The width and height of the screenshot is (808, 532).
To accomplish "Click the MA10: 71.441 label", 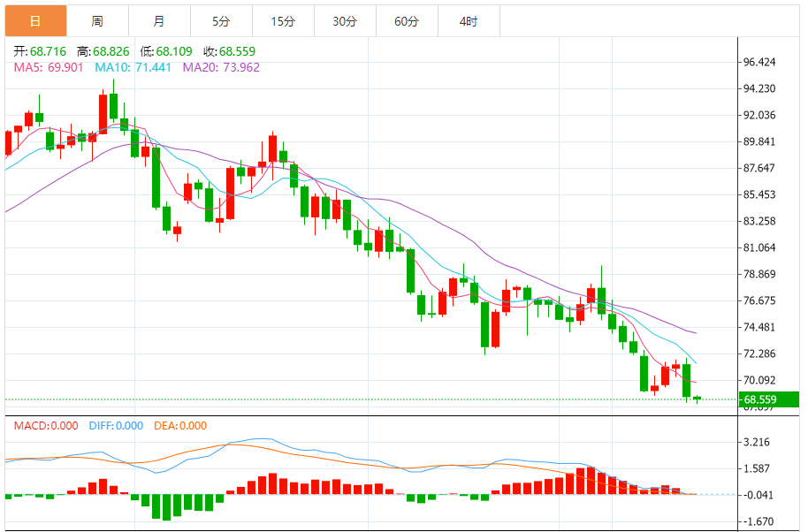I will [133, 67].
